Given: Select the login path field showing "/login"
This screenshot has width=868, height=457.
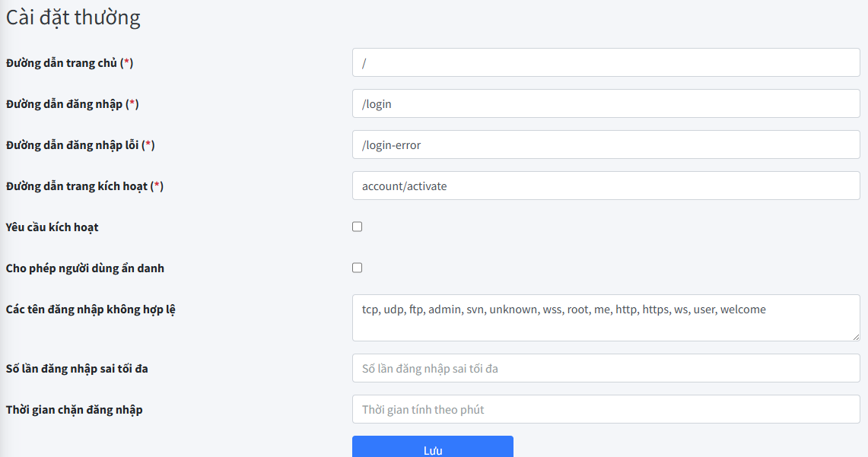Looking at the screenshot, I should point(606,103).
